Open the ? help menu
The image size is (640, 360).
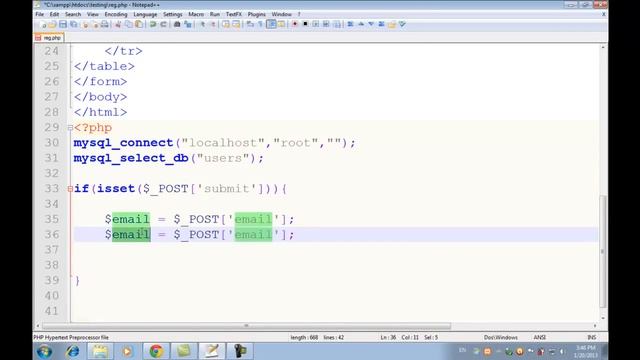(x=299, y=14)
